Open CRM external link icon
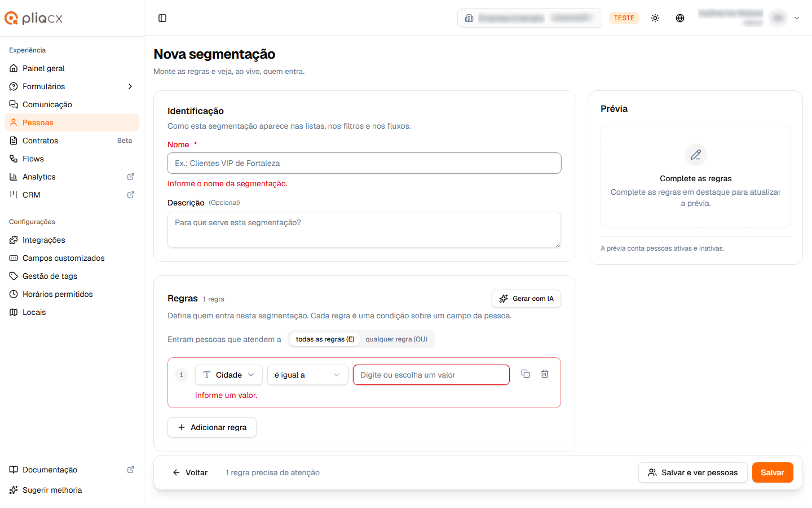Screen dimensions: 812x508 131,195
